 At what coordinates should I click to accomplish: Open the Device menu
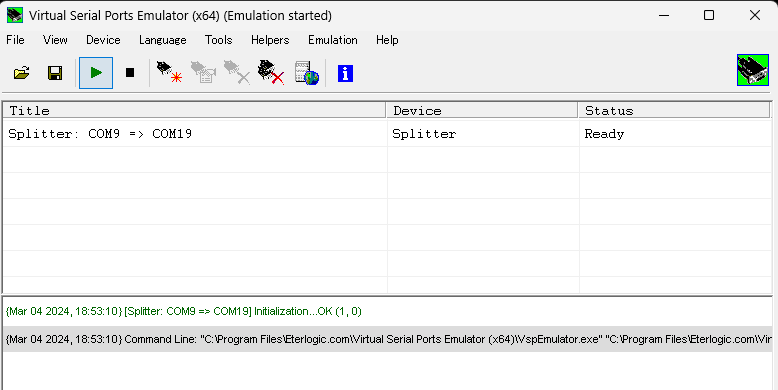[x=103, y=40]
